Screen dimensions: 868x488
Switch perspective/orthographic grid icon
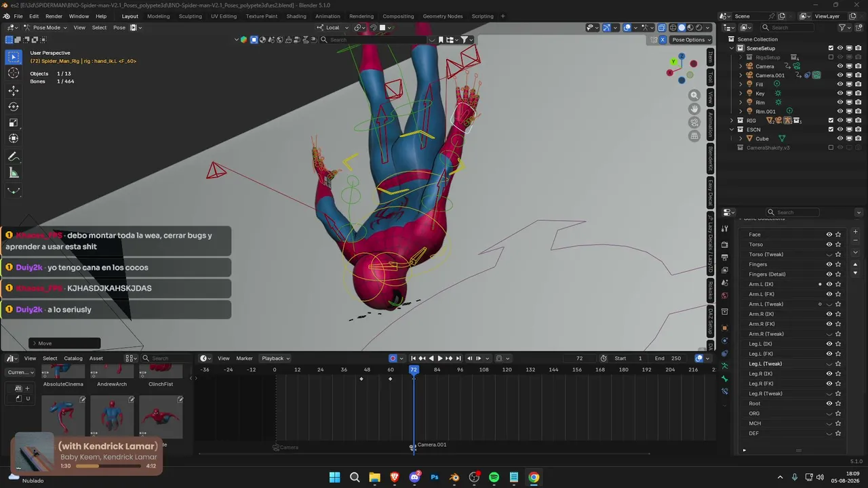tap(694, 136)
